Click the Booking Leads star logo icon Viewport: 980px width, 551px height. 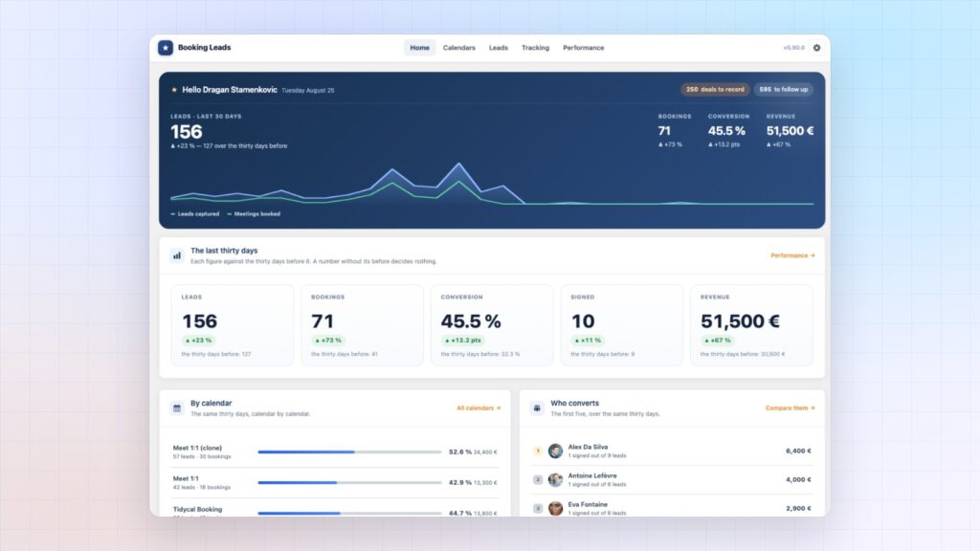(x=165, y=48)
